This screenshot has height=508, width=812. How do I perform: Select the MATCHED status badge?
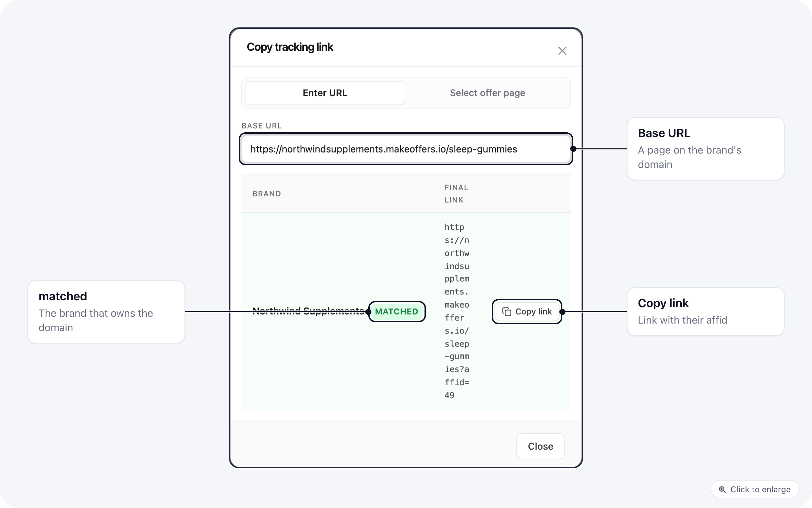(x=397, y=312)
